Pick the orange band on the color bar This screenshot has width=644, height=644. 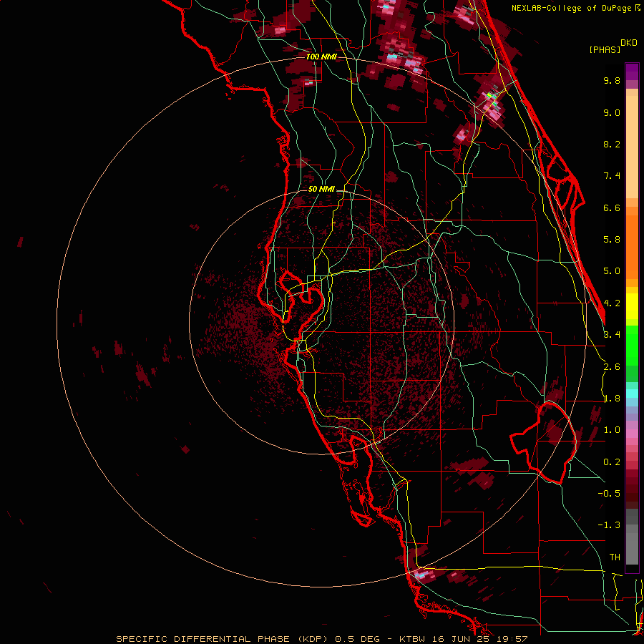pyautogui.click(x=632, y=246)
